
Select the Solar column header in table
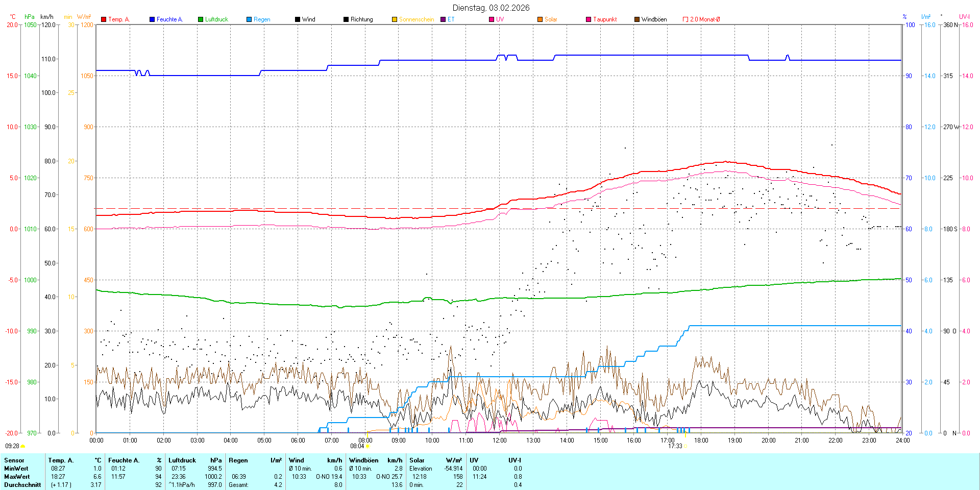pos(417,460)
